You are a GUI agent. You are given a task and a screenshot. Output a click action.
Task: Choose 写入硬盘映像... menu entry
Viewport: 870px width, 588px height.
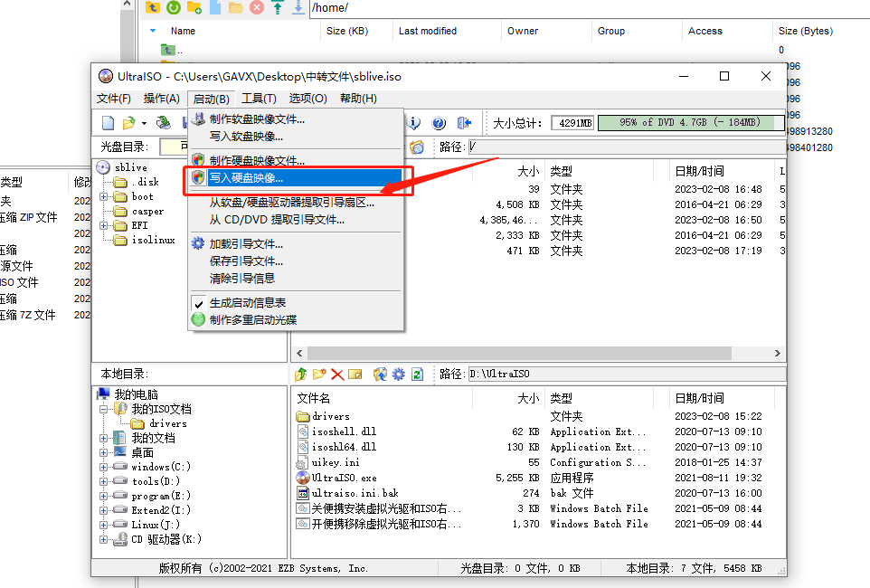click(x=296, y=178)
